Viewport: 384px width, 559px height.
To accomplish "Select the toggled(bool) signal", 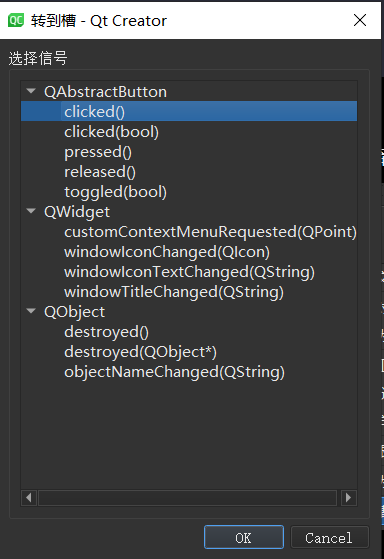I will tap(115, 192).
